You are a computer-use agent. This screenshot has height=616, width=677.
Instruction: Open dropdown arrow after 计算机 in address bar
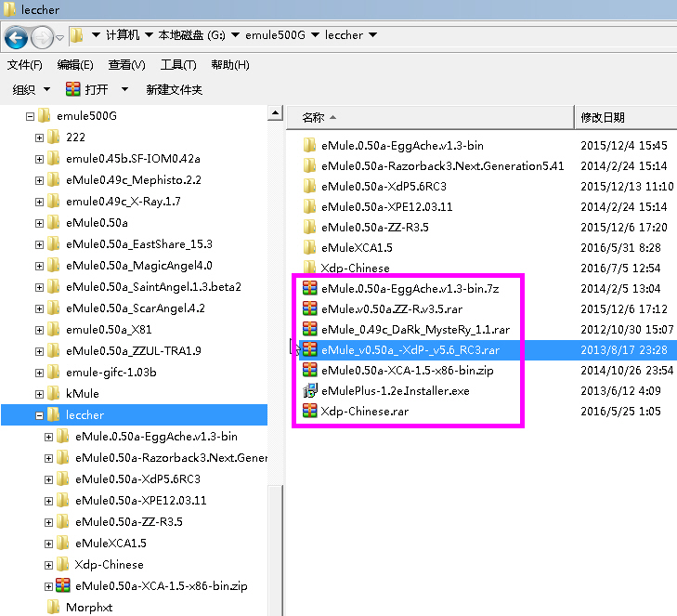(x=149, y=34)
